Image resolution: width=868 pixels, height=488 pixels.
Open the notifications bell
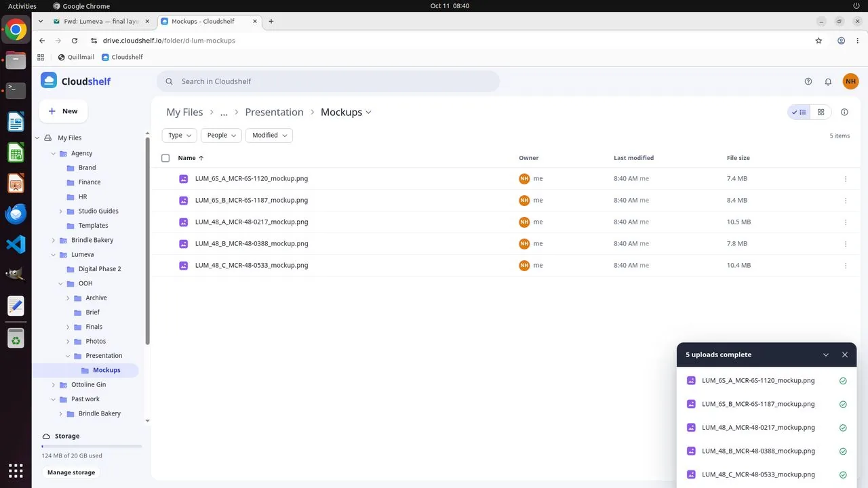[x=828, y=81]
